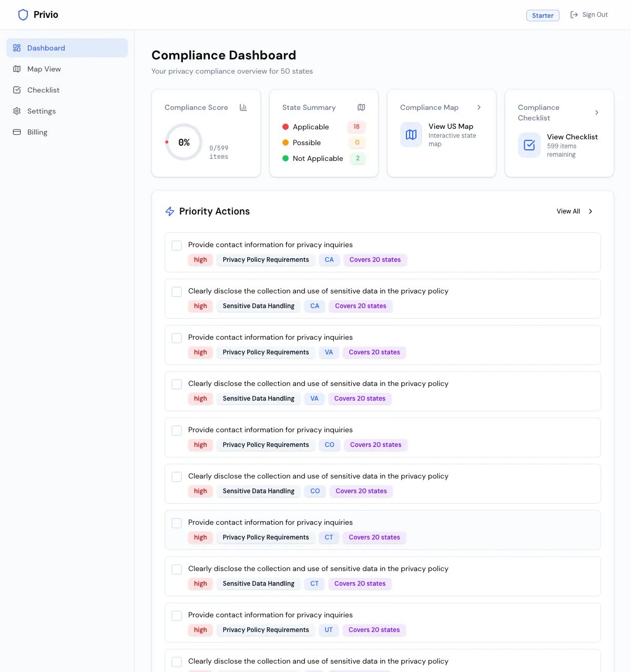Click the Map View map icon

click(17, 69)
